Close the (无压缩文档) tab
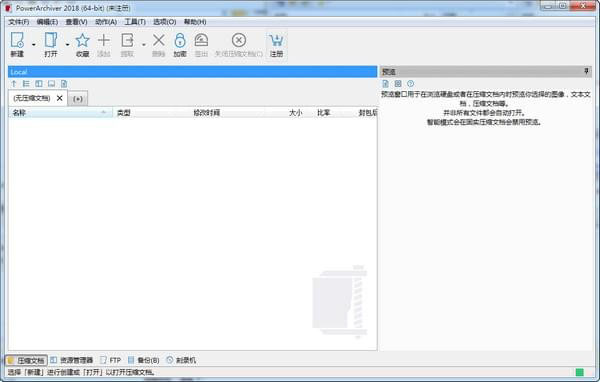The height and width of the screenshot is (382, 600). pos(59,98)
